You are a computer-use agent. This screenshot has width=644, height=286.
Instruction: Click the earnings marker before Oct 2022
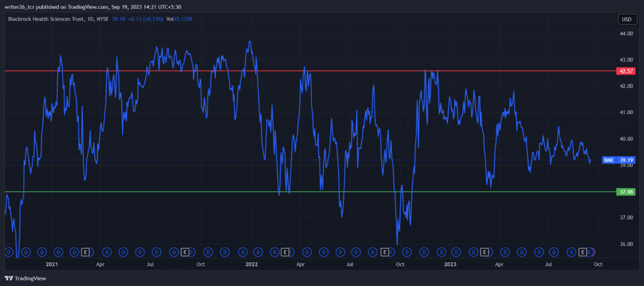tap(384, 252)
